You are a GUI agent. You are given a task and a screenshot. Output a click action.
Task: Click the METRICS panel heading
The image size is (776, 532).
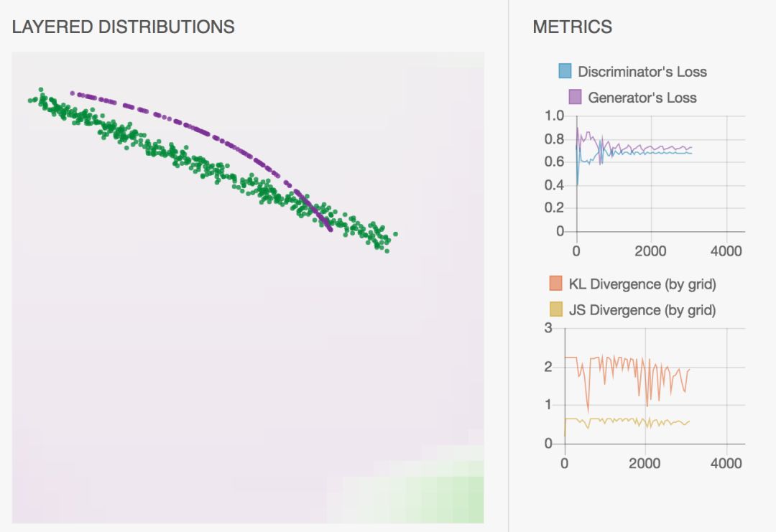click(x=573, y=27)
